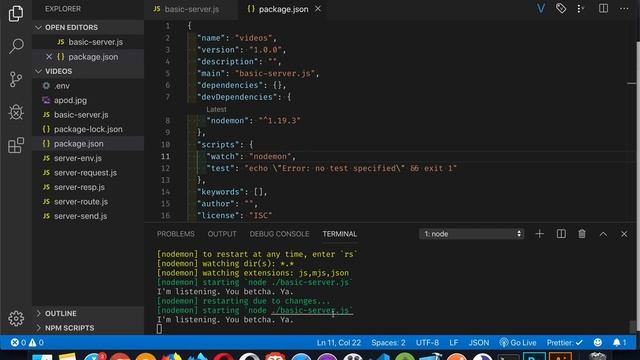The width and height of the screenshot is (640, 360).
Task: Click Ln 11, Col 22 cursor position
Action: pyautogui.click(x=339, y=342)
